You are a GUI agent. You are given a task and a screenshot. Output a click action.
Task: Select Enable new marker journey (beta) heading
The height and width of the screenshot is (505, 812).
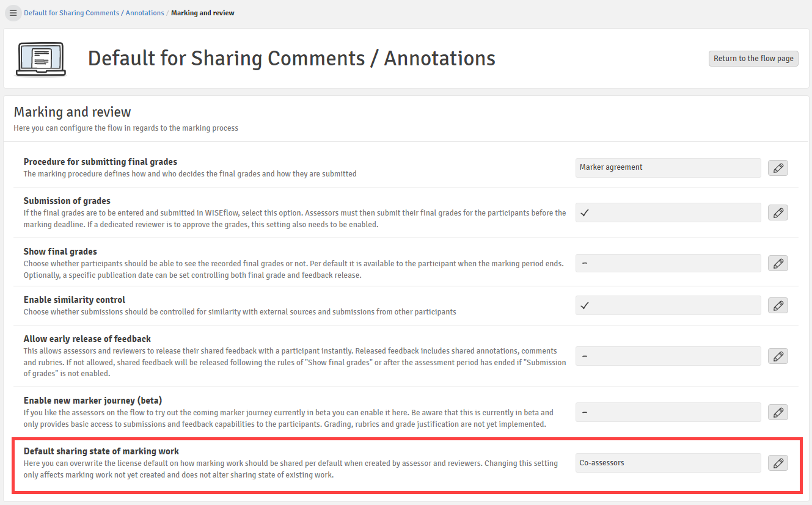click(x=93, y=401)
